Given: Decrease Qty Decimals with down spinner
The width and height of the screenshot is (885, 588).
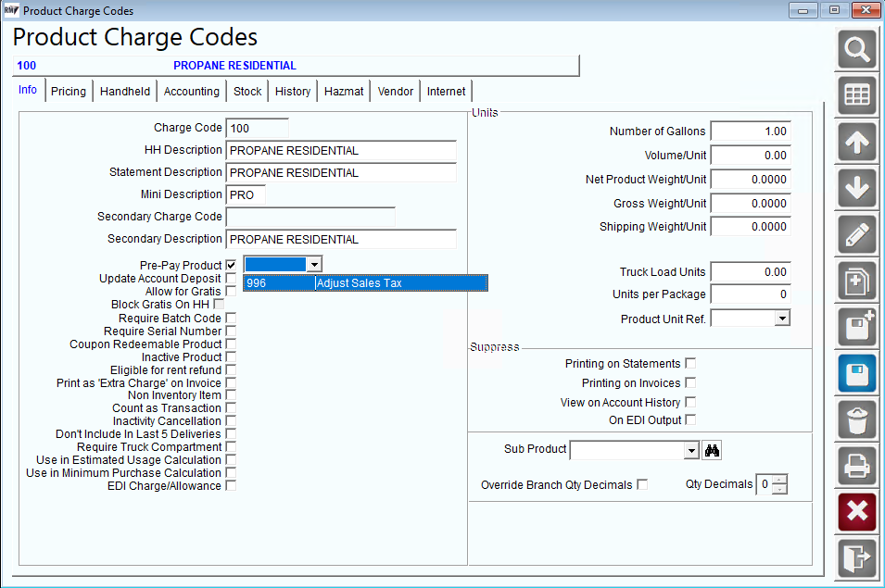Looking at the screenshot, I should (x=779, y=489).
